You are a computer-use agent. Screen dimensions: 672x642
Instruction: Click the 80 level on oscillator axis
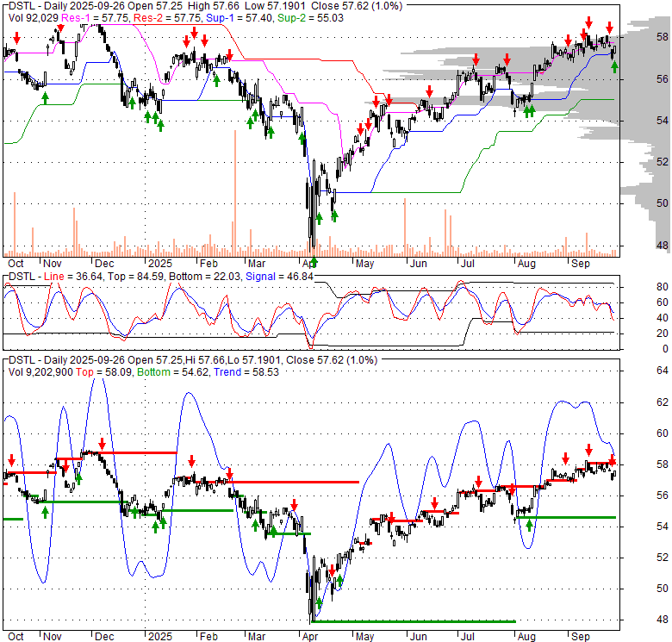coord(663,287)
